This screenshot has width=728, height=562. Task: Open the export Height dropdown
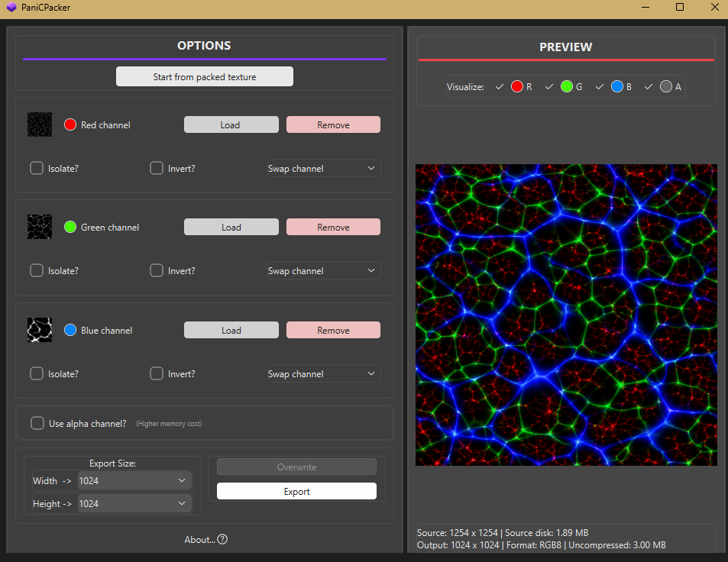point(134,503)
